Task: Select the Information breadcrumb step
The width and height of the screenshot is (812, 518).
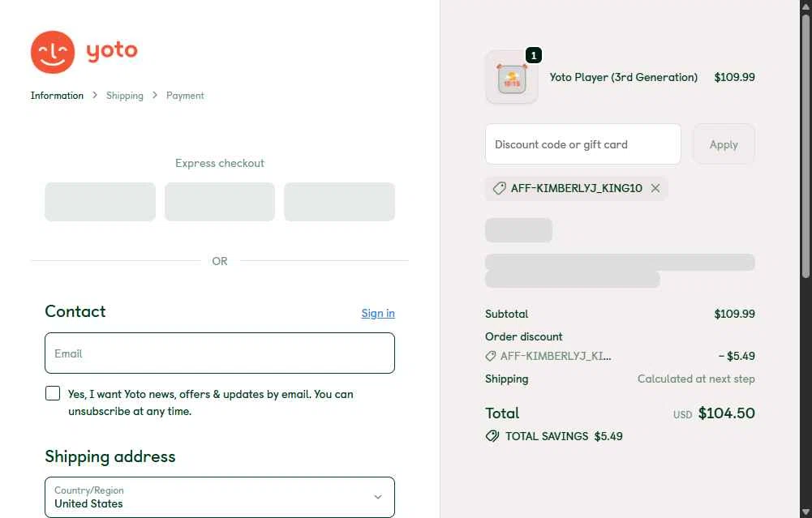Action: pos(57,96)
